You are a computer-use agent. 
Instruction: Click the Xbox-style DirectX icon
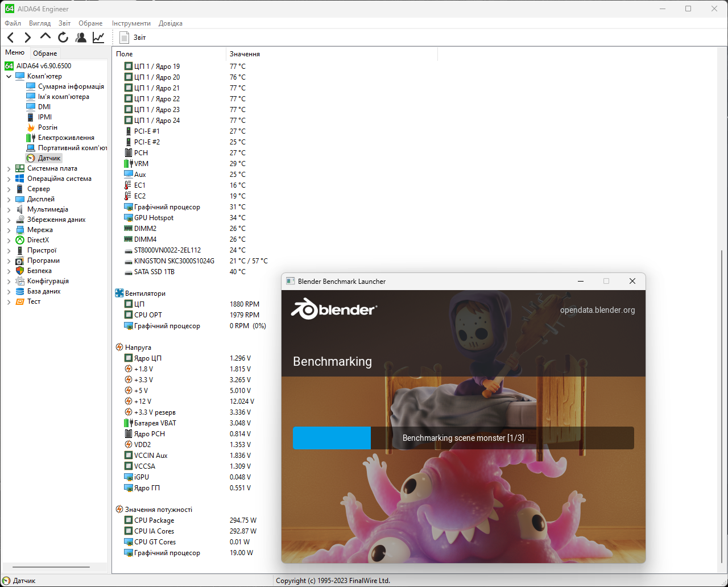20,240
